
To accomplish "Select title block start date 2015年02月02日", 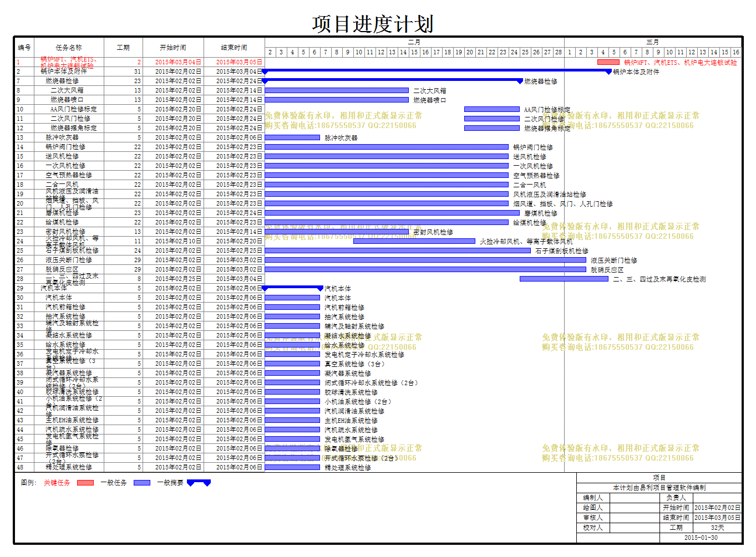I will pos(717,508).
